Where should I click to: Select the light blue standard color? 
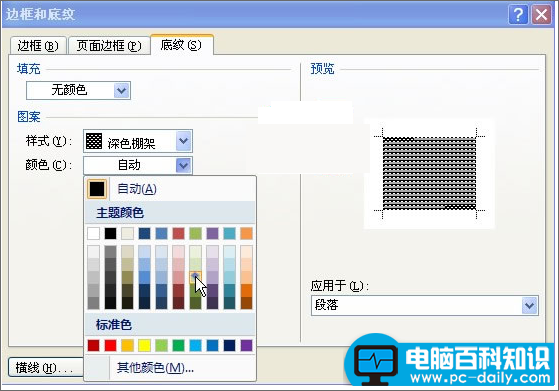coord(195,345)
